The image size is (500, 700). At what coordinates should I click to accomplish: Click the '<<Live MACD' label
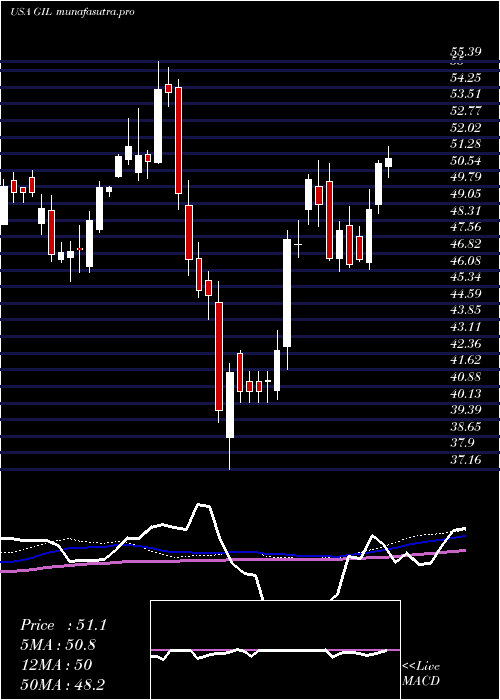tap(421, 674)
